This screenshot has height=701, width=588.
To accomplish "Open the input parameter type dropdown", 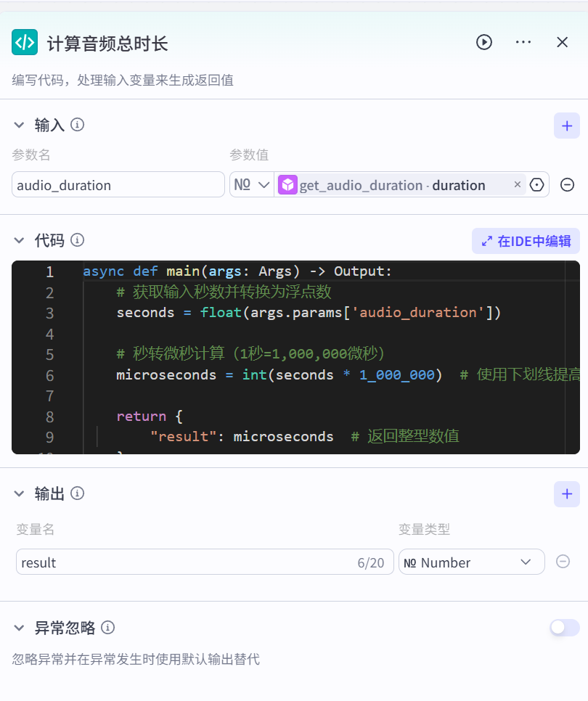I will tap(250, 185).
